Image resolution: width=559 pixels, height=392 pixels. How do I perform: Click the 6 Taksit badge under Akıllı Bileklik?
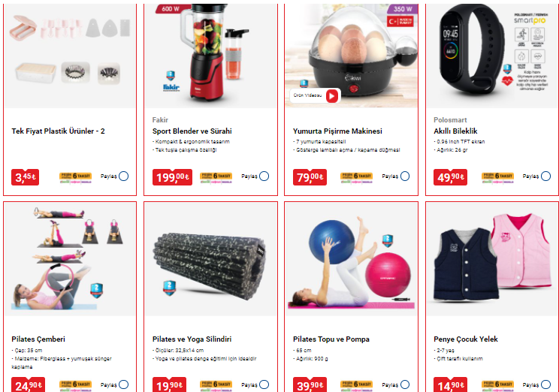tap(497, 177)
